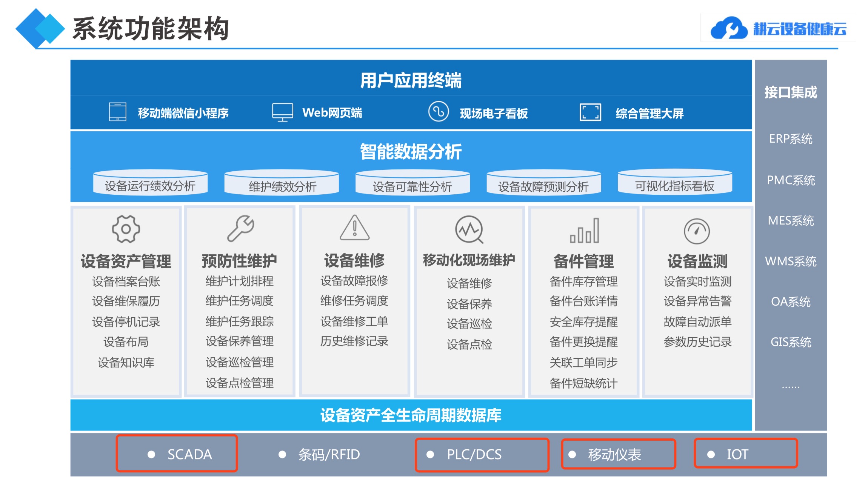
Task: Click the 设备资产管理 module title
Action: 126,261
